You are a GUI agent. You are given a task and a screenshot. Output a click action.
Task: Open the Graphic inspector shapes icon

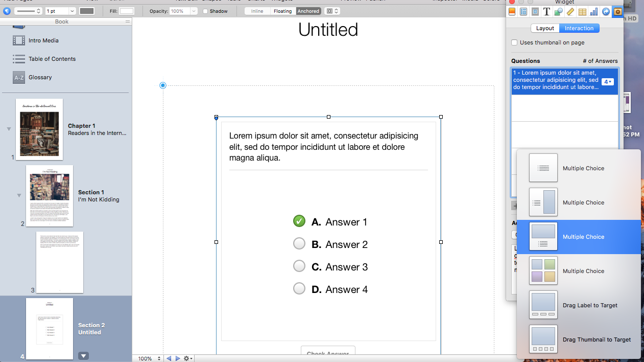click(559, 12)
